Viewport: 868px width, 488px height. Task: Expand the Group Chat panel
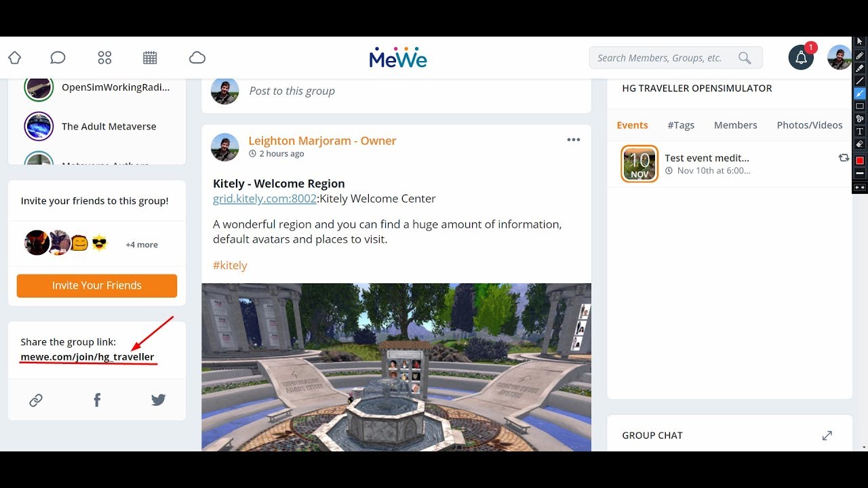[x=827, y=436]
